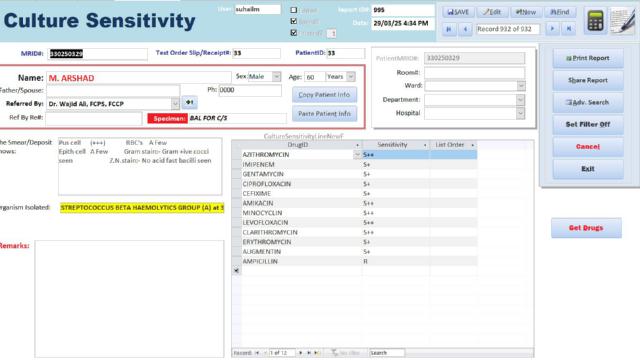Screen dimensions: 640x360
Task: Untick the bottom checked checkbox in header
Action: (293, 33)
